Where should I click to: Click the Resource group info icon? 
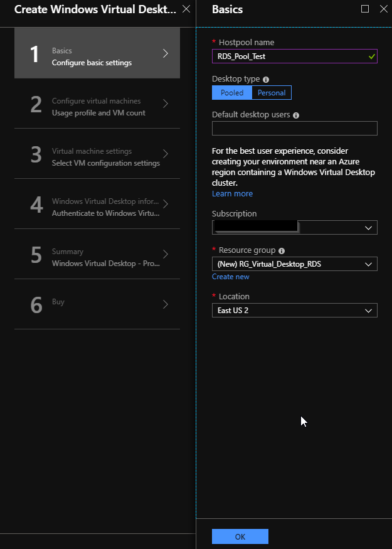282,251
